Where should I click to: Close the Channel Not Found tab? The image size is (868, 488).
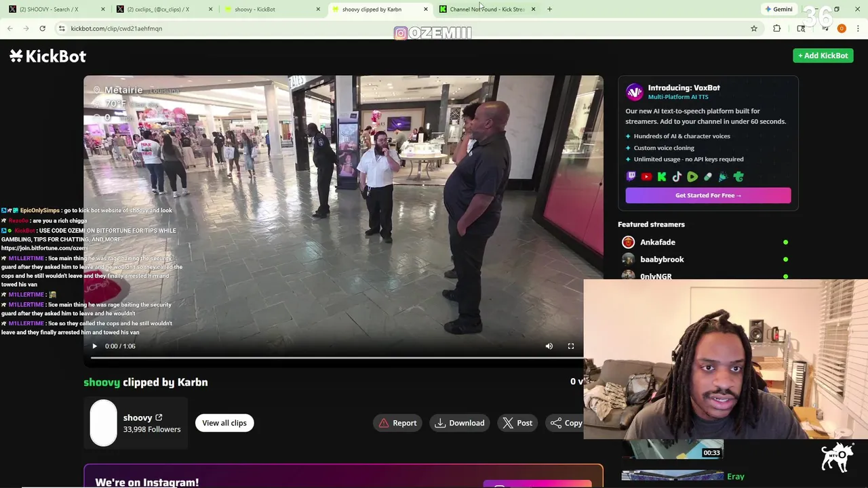click(533, 9)
